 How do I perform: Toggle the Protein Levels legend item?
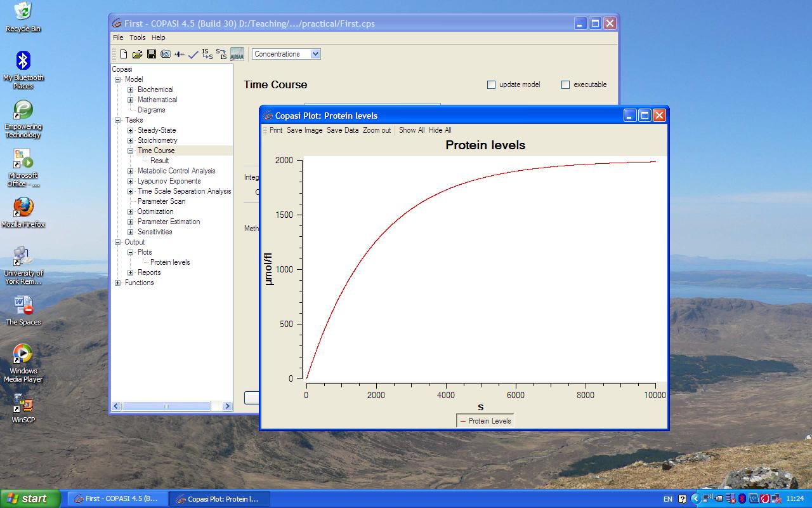pos(485,421)
